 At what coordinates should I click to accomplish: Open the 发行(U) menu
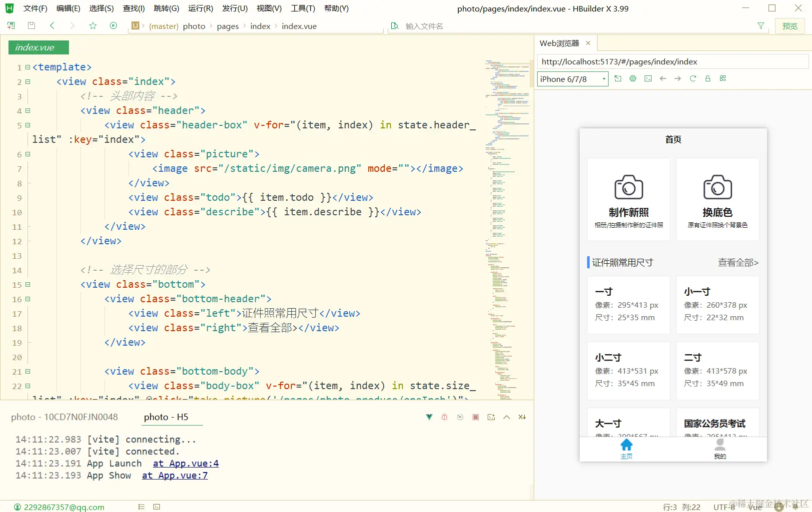(235, 8)
